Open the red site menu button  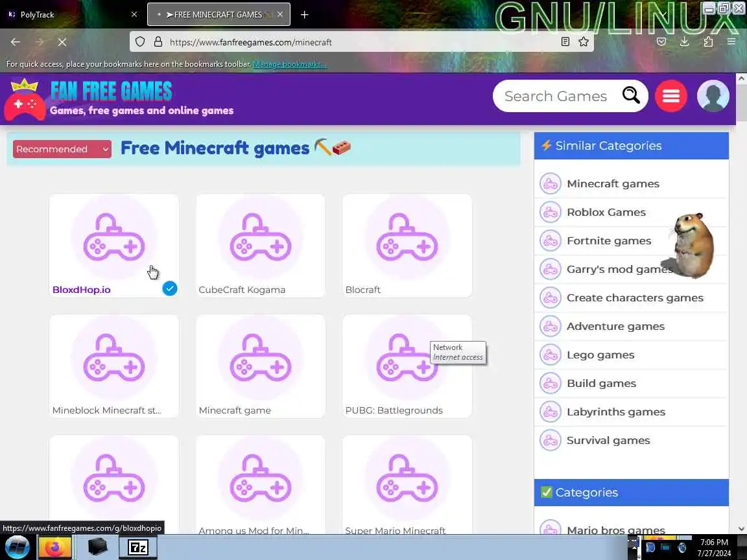pos(670,96)
